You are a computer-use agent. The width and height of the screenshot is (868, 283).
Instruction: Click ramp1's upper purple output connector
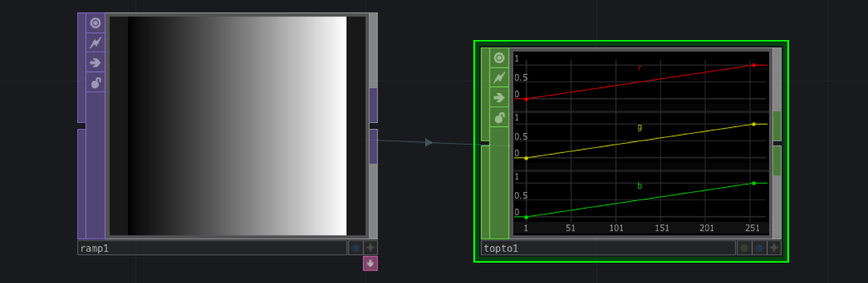(x=373, y=105)
